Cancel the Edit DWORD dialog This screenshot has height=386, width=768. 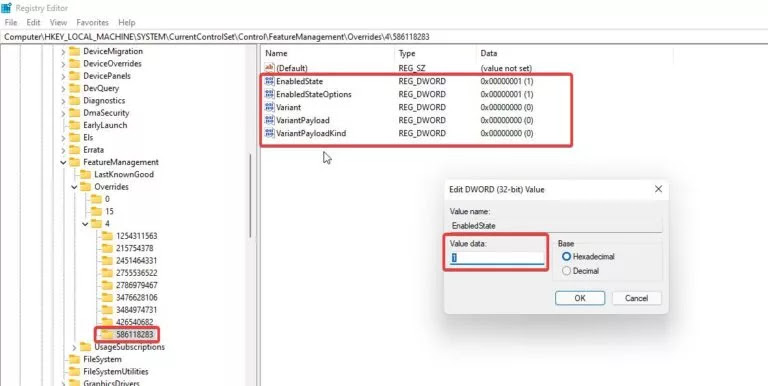(x=636, y=298)
